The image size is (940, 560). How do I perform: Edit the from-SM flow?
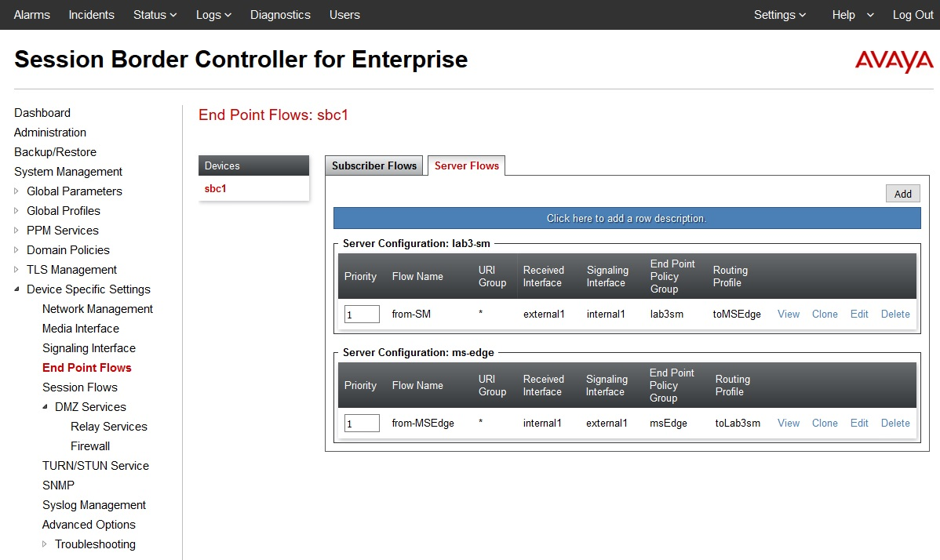click(x=859, y=314)
